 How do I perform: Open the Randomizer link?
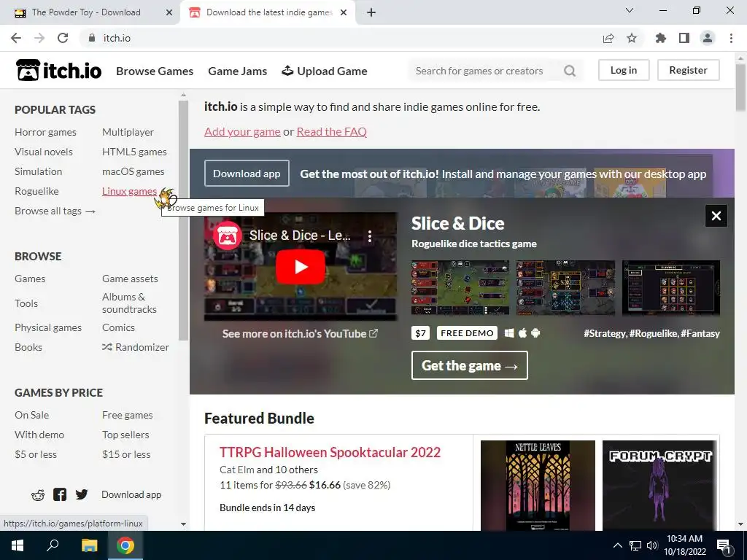click(x=136, y=347)
